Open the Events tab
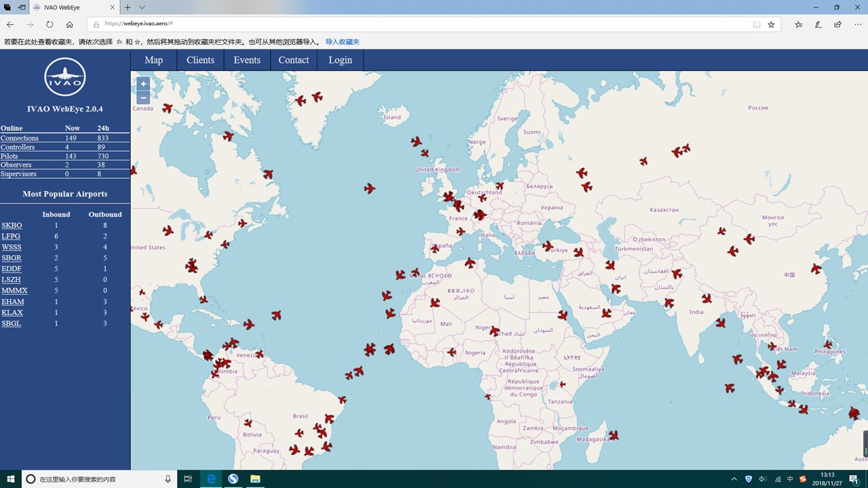Screen dimensions: 868x488 tap(247, 60)
